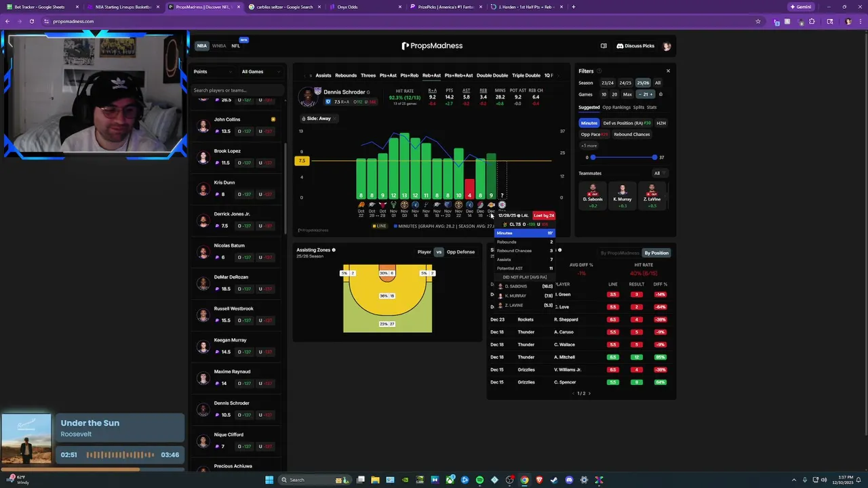This screenshot has width=868, height=488.
Task: Select the All seasons filter
Action: (658, 83)
